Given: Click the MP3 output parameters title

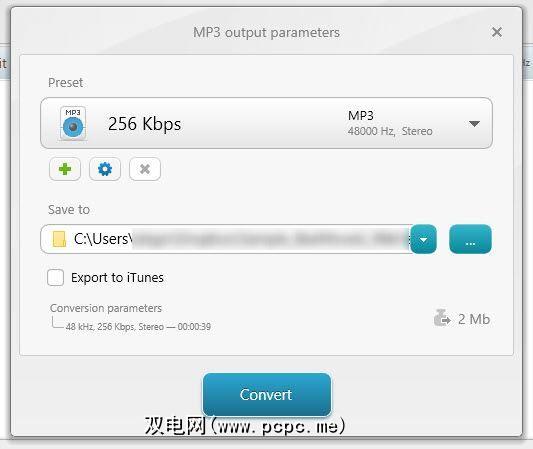Looking at the screenshot, I should 266,33.
